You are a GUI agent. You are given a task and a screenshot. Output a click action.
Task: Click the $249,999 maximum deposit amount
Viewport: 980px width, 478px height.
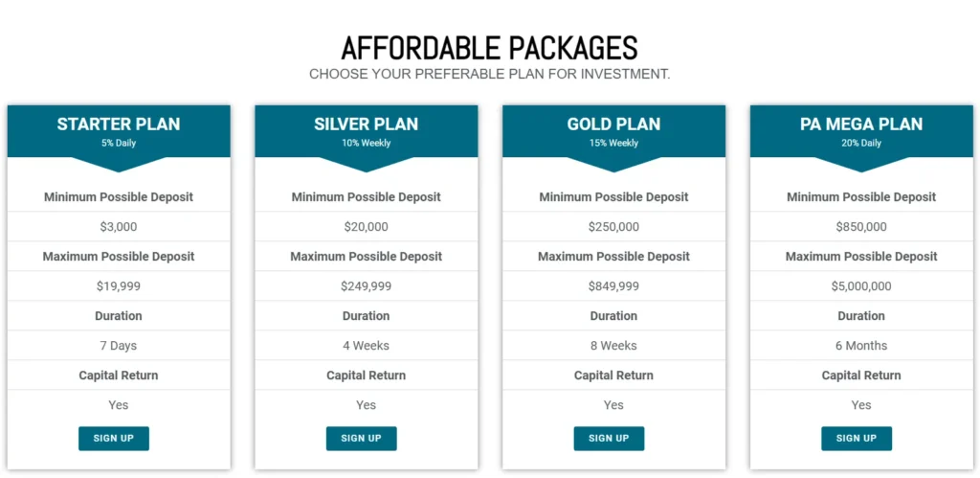click(367, 286)
